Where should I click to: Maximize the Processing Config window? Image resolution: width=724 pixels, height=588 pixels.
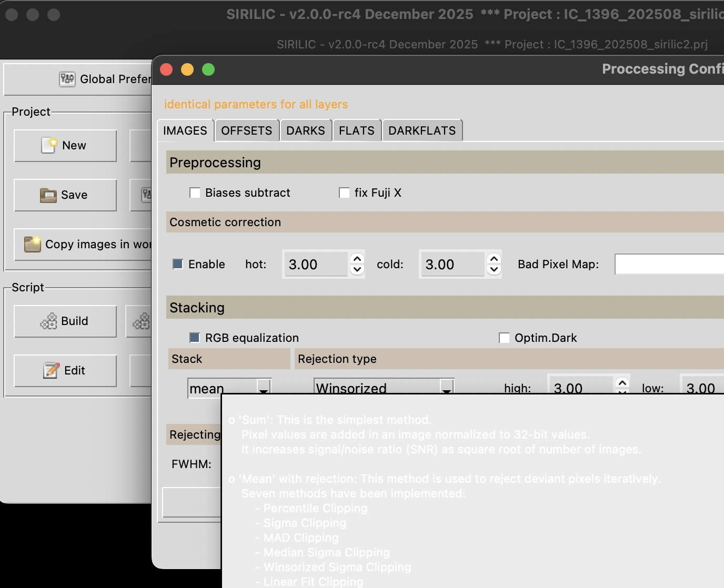(x=208, y=69)
